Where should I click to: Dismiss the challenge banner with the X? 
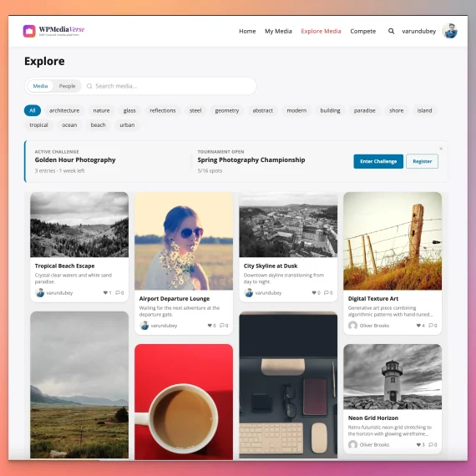(x=441, y=149)
